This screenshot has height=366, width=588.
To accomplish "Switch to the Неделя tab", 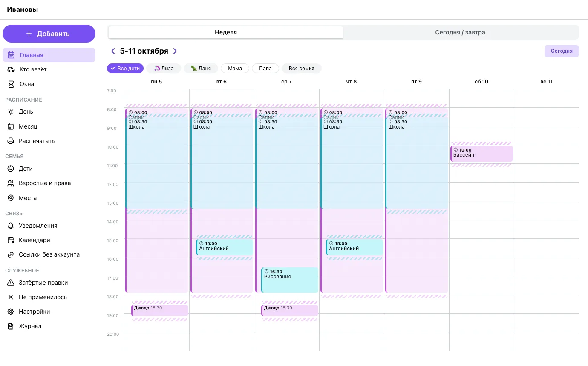I will (x=226, y=32).
